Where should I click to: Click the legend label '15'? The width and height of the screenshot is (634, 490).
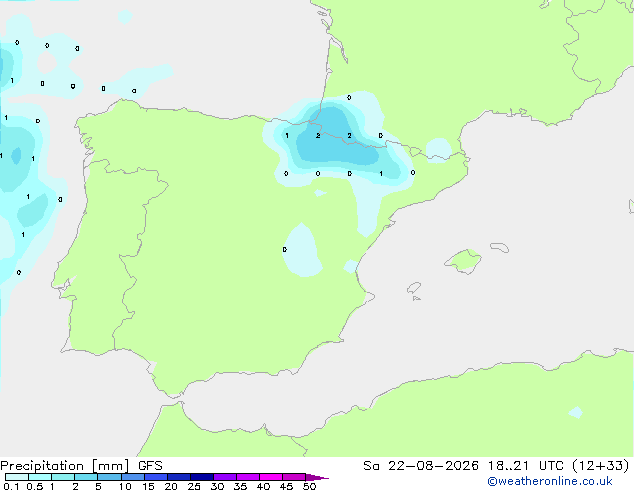click(x=148, y=486)
